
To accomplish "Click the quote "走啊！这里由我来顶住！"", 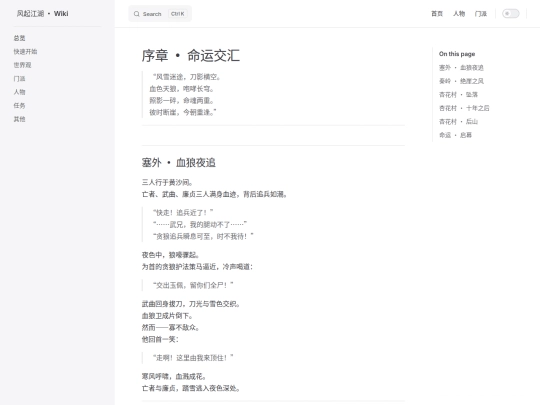I will pos(193,358).
